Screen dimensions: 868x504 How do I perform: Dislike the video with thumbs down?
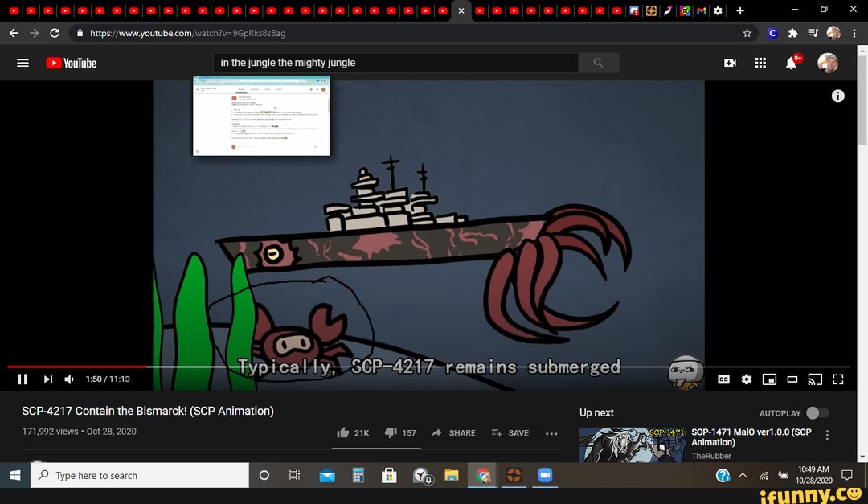click(391, 432)
